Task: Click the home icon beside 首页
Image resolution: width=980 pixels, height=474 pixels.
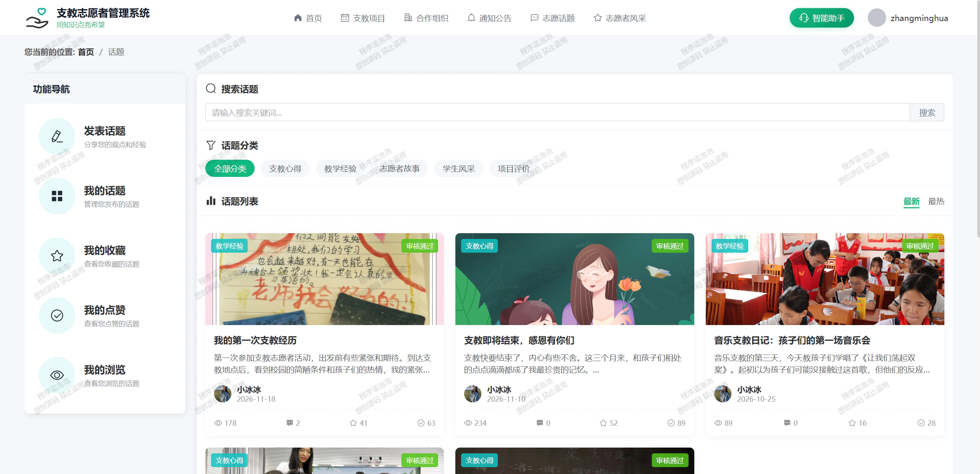Action: [298, 18]
